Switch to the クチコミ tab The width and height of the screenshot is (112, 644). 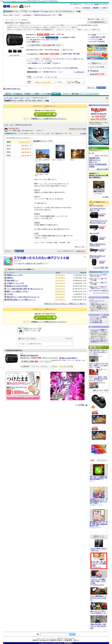click(x=65, y=94)
